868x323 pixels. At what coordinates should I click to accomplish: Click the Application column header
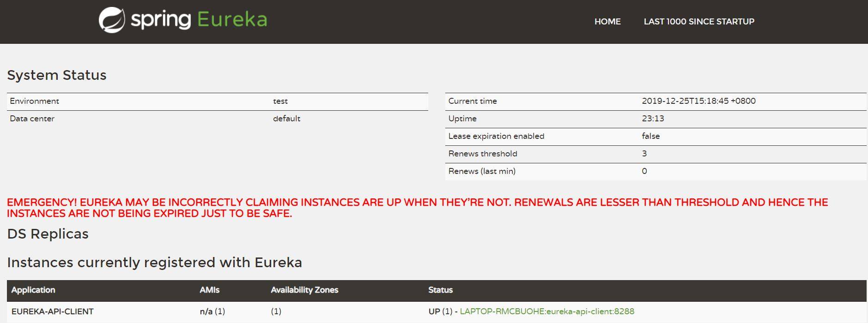[x=33, y=290]
